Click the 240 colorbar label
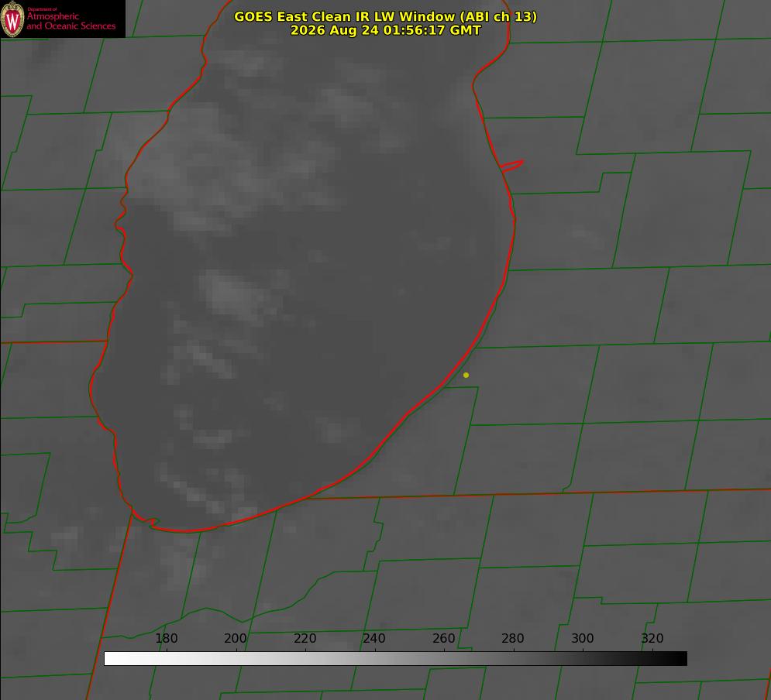Screen dimensions: 771x700 374,638
